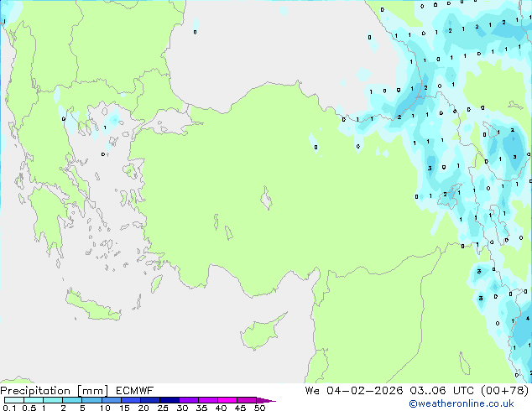
Task: Click the 30–35 mm purple legend swatch
Action: coord(188,400)
